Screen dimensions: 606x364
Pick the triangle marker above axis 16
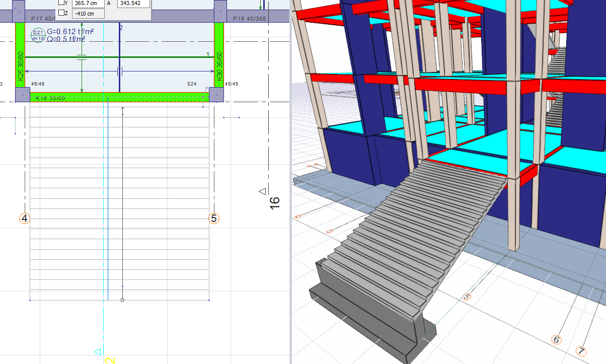pos(262,191)
